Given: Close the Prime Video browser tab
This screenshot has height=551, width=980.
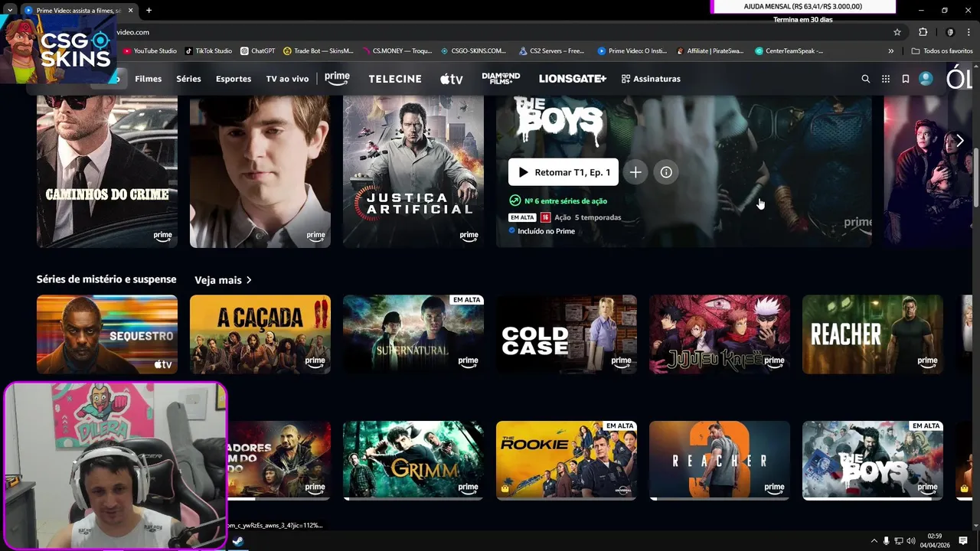Looking at the screenshot, I should pos(131,11).
